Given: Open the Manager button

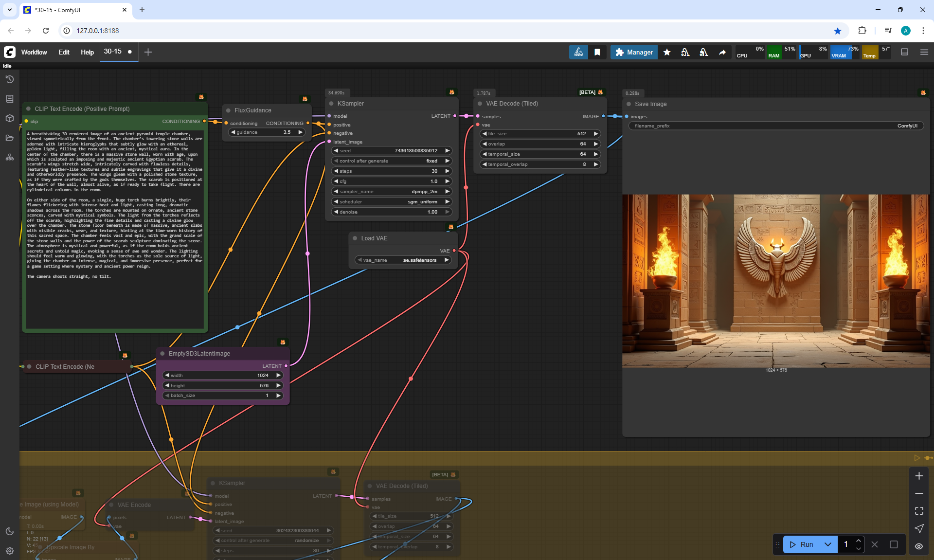Looking at the screenshot, I should coord(634,52).
